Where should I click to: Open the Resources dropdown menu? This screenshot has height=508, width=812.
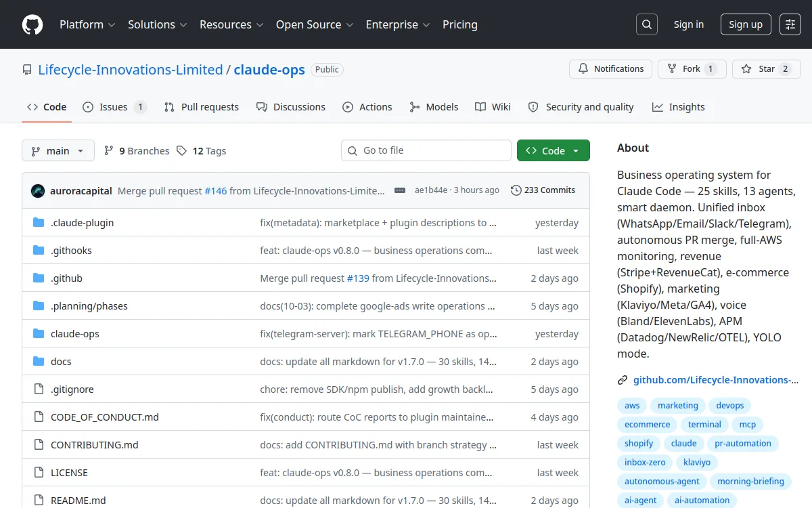click(231, 24)
